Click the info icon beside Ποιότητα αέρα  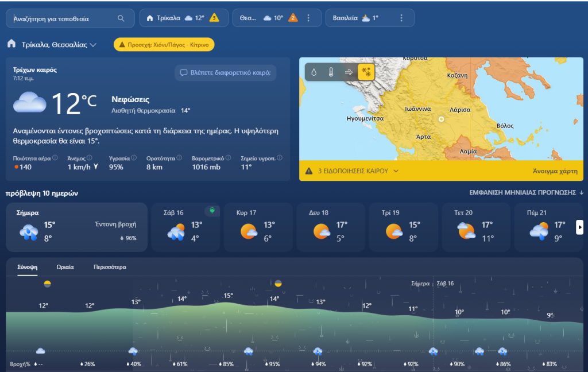click(55, 158)
